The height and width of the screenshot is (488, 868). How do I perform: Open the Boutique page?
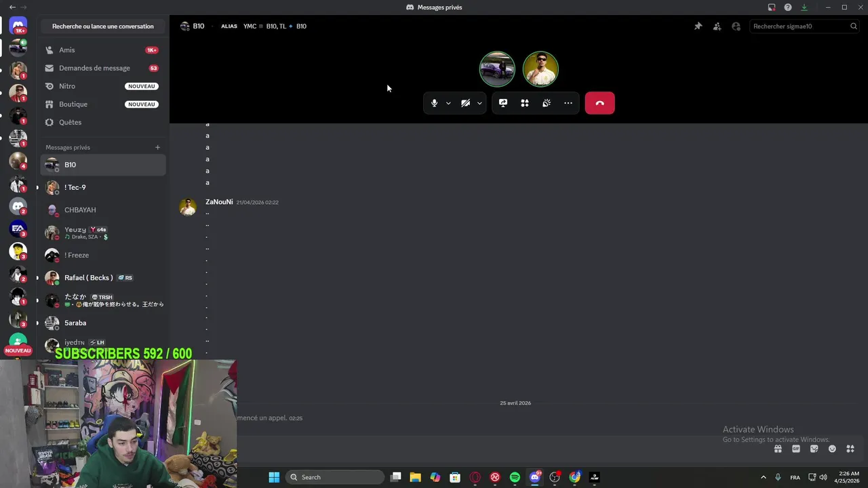pyautogui.click(x=103, y=104)
